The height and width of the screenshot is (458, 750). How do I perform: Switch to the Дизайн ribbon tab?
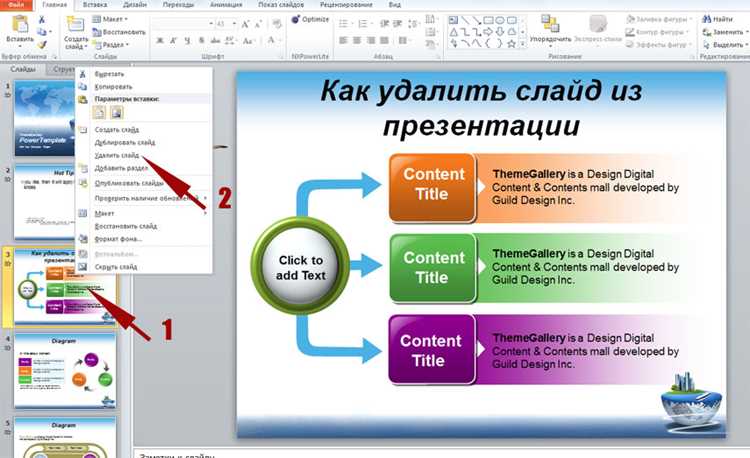[x=135, y=5]
